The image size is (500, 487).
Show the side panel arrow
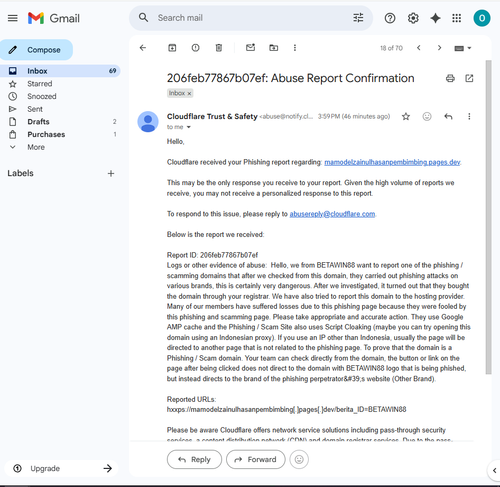click(494, 471)
